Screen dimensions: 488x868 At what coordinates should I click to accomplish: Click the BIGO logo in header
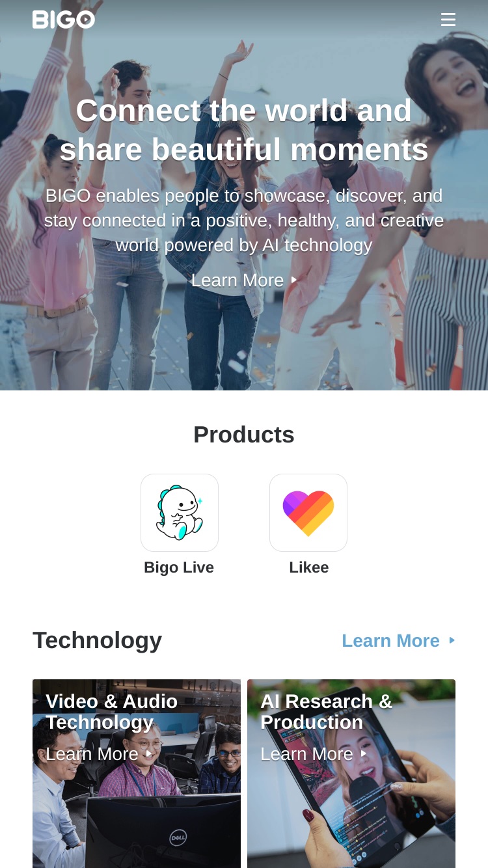tap(64, 20)
